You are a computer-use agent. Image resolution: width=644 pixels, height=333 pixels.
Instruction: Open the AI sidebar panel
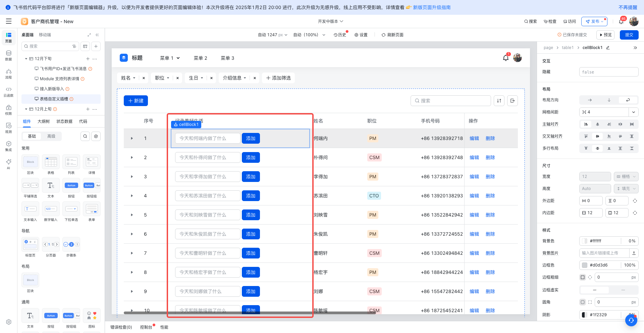[9, 164]
